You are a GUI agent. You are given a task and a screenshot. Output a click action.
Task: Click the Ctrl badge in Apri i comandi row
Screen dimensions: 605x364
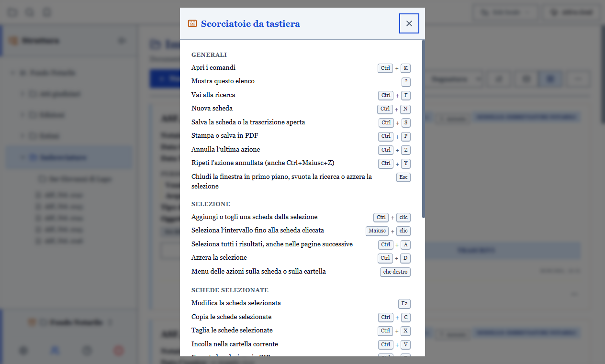click(385, 68)
